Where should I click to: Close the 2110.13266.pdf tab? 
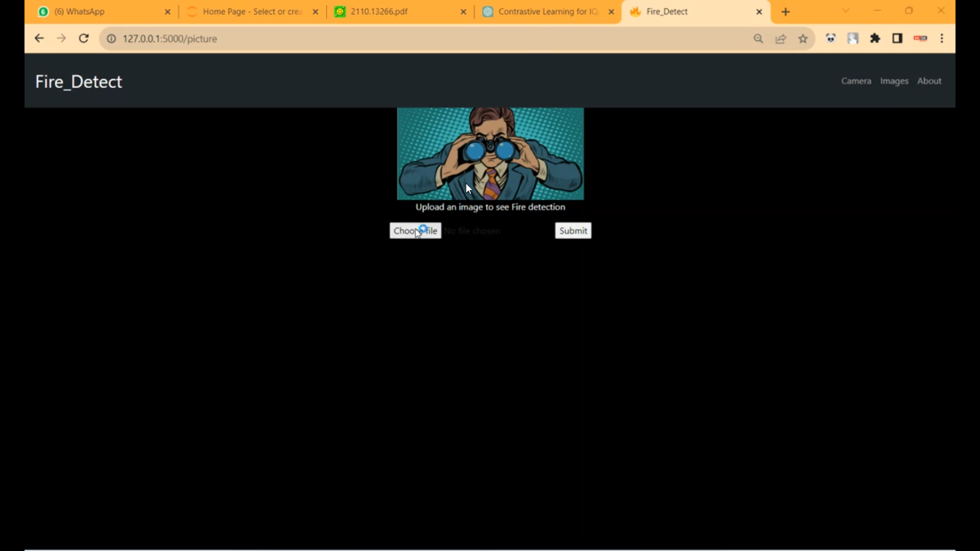(463, 12)
